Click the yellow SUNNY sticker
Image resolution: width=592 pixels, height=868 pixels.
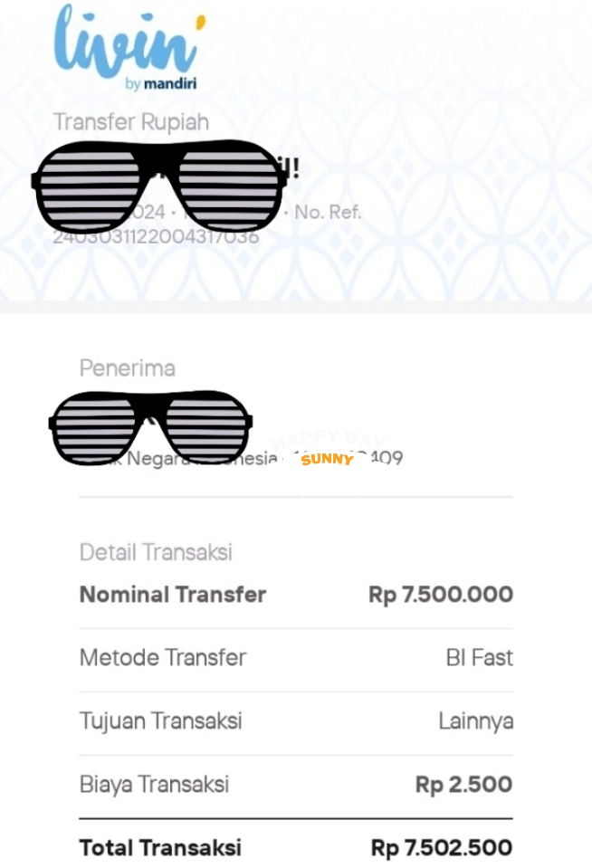pyautogui.click(x=327, y=460)
